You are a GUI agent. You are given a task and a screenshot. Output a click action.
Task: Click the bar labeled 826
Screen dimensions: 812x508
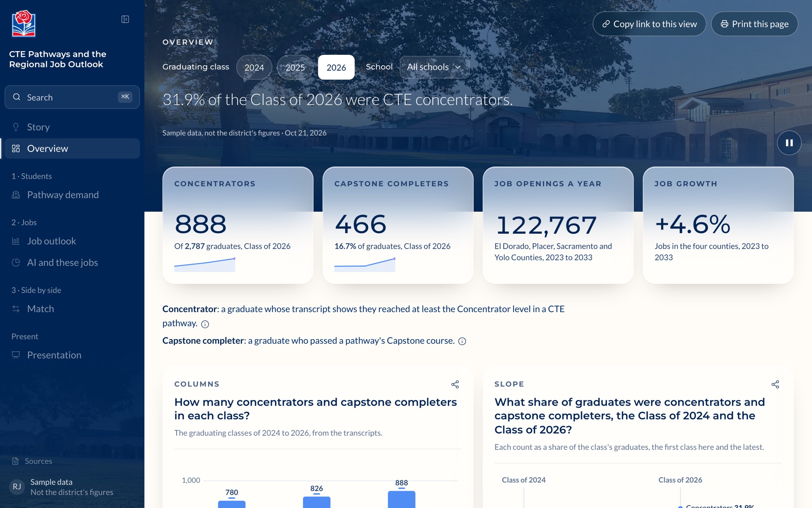pos(316,502)
